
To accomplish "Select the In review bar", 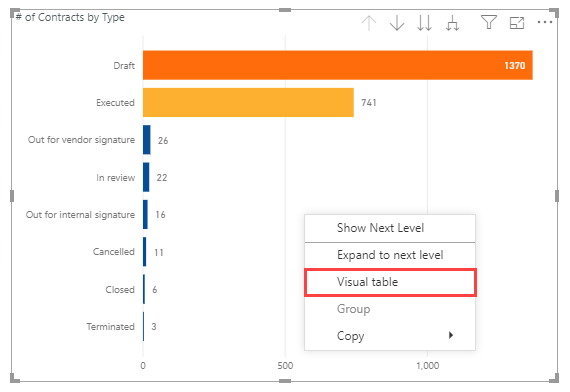I will (x=146, y=177).
